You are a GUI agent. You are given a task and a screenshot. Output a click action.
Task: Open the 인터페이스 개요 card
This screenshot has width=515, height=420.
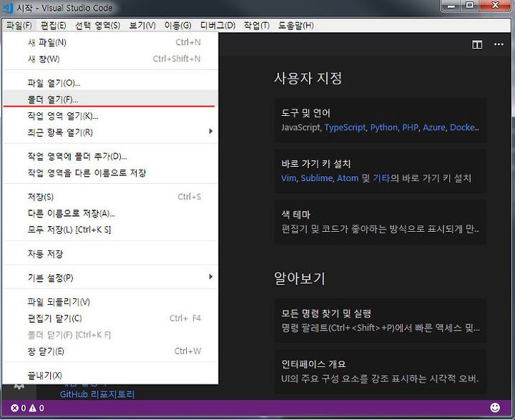(x=380, y=371)
